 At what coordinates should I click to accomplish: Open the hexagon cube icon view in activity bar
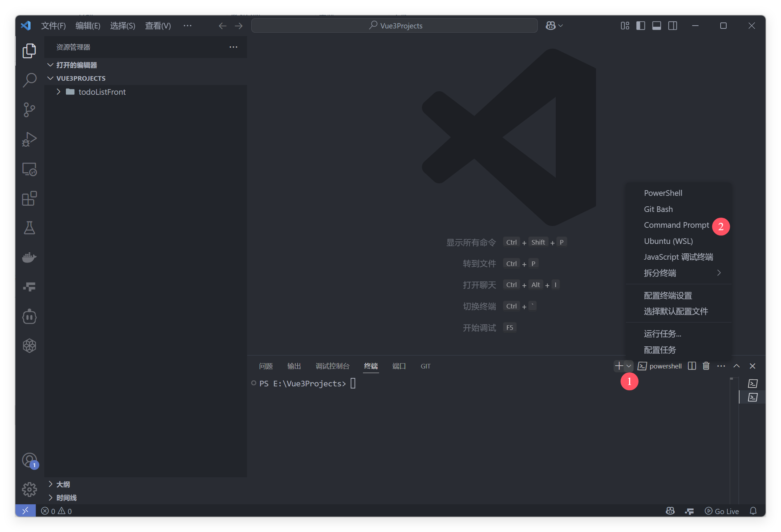pos(29,346)
